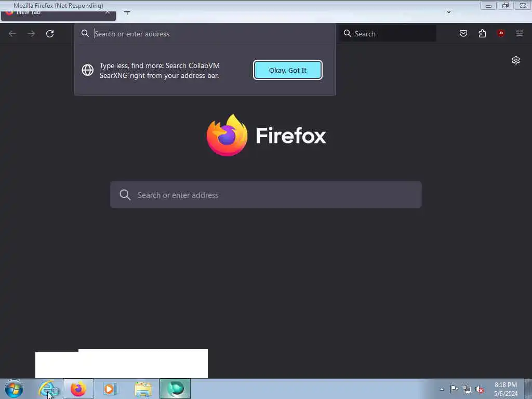Open new tab personalize gear icon
532x399 pixels.
tap(516, 60)
